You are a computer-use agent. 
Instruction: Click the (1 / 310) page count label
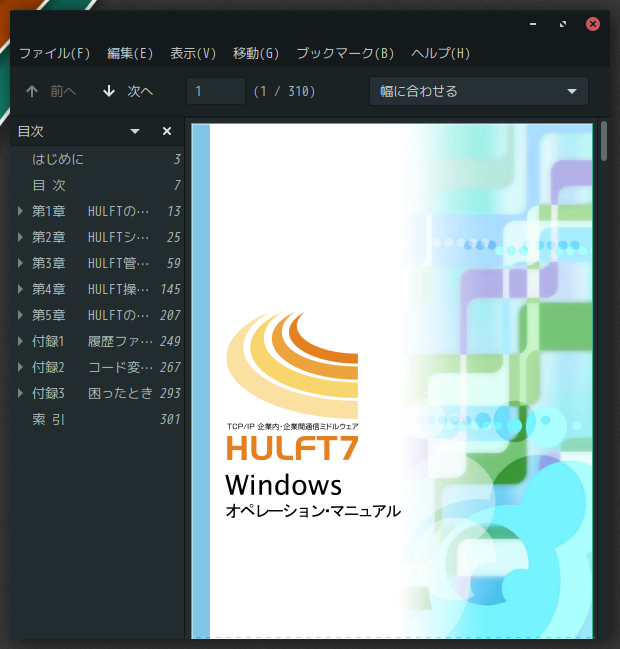[284, 91]
